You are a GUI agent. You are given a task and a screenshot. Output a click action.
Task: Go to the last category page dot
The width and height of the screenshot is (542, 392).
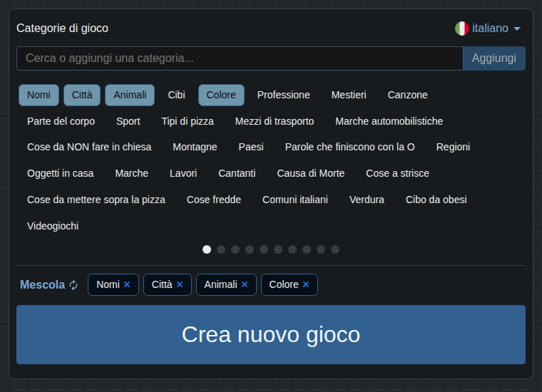(335, 249)
